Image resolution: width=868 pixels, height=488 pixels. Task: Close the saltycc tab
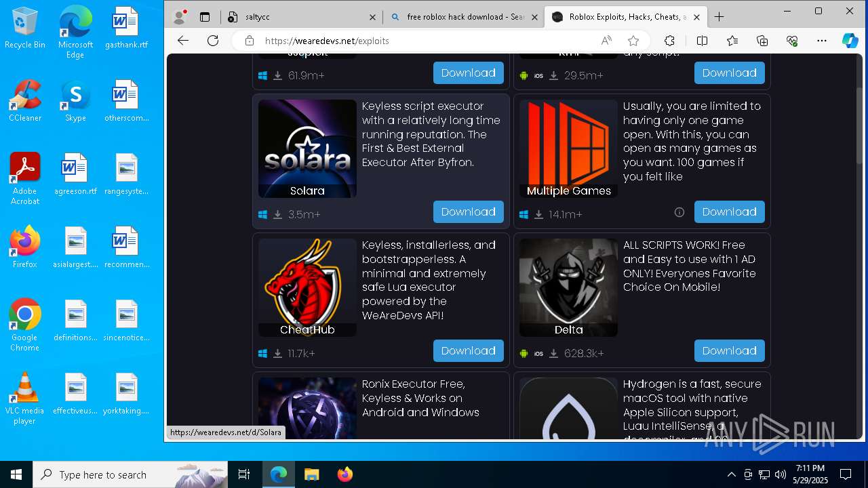coord(372,17)
